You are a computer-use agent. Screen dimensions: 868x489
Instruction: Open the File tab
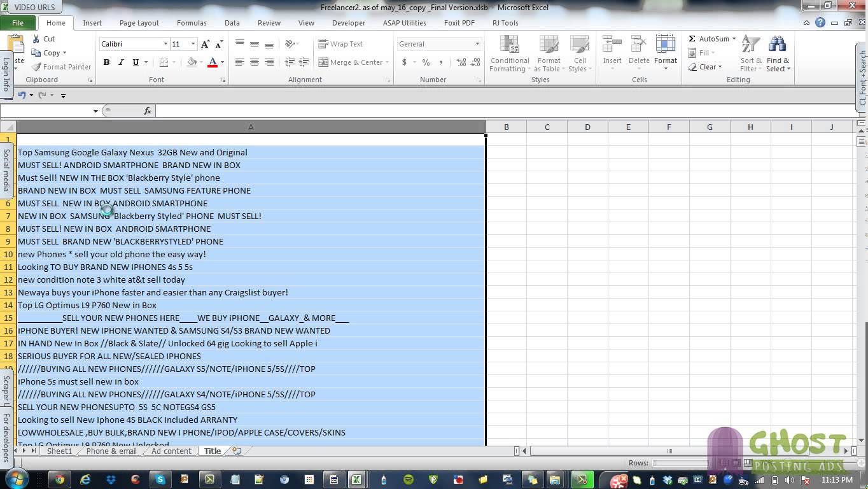click(x=18, y=23)
